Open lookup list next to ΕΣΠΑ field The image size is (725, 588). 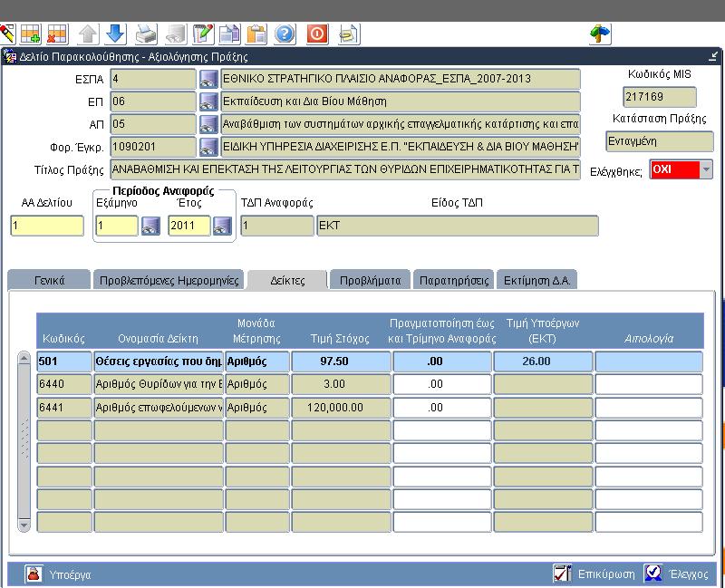pyautogui.click(x=208, y=79)
